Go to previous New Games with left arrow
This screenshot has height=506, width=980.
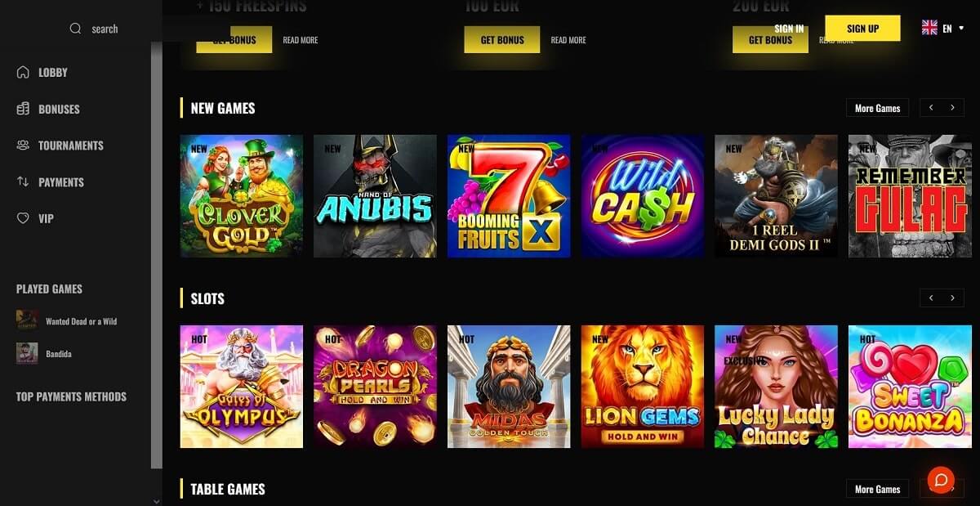click(931, 108)
